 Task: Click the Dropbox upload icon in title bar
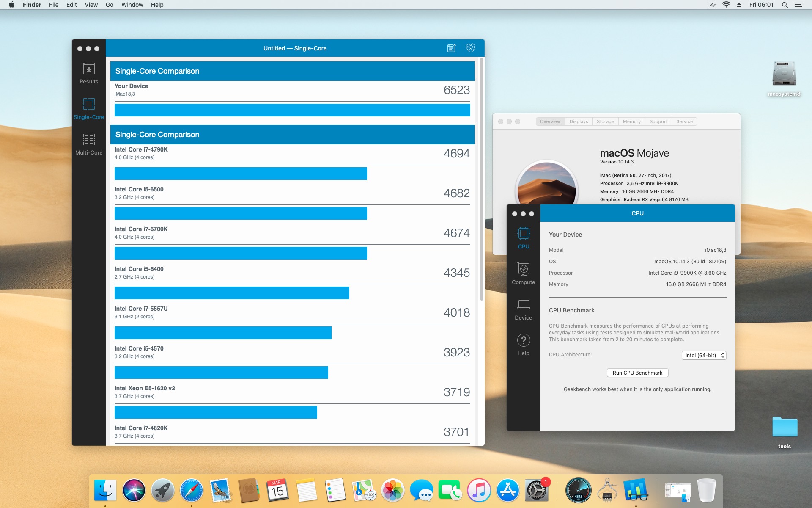pos(470,48)
